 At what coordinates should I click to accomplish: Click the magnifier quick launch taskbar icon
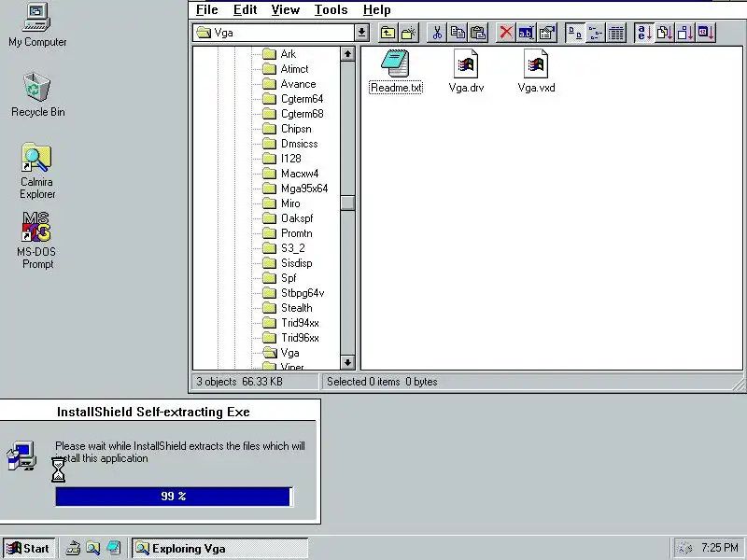(x=92, y=548)
